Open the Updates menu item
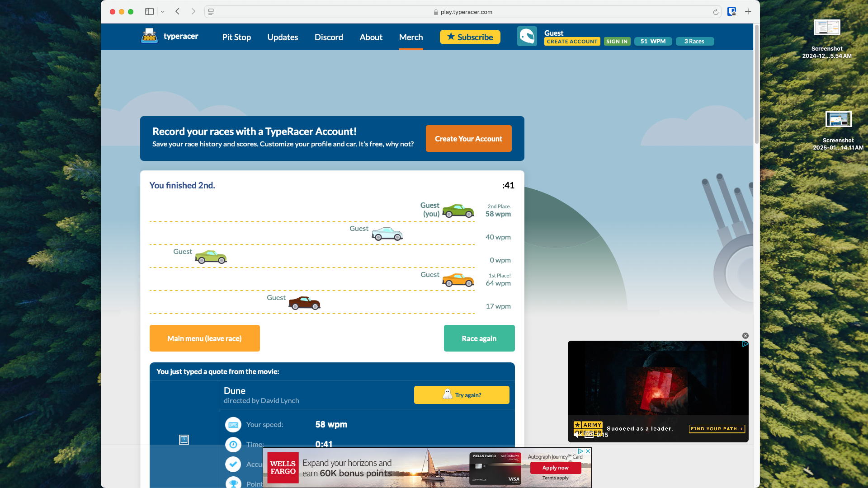The image size is (868, 488). click(283, 37)
